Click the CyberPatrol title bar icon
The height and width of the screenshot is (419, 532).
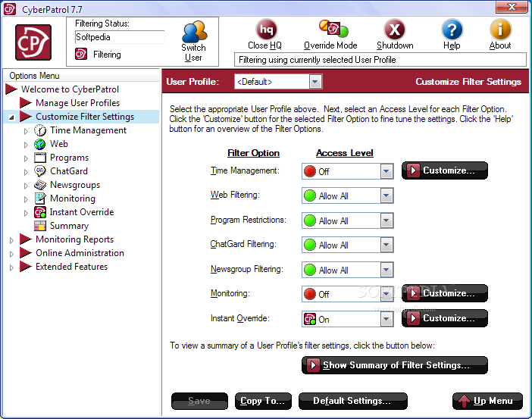click(x=10, y=9)
